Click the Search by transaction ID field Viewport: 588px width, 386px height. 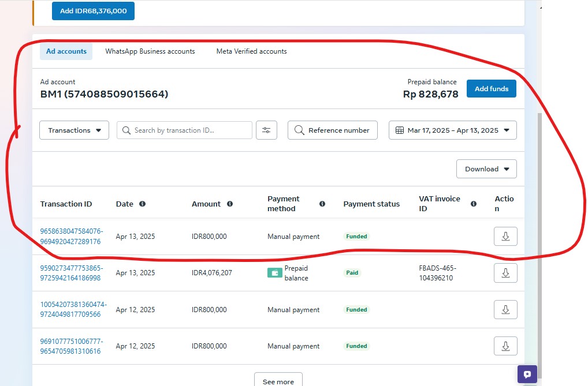coord(185,130)
